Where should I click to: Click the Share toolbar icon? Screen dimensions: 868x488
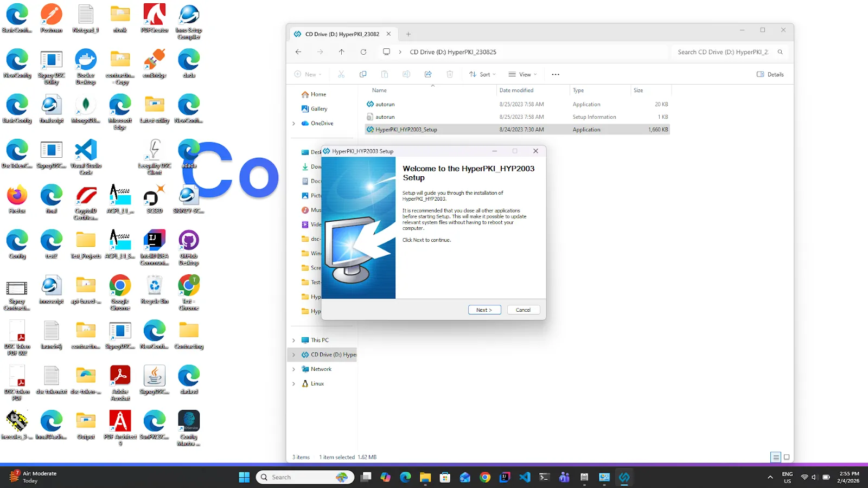(x=428, y=74)
